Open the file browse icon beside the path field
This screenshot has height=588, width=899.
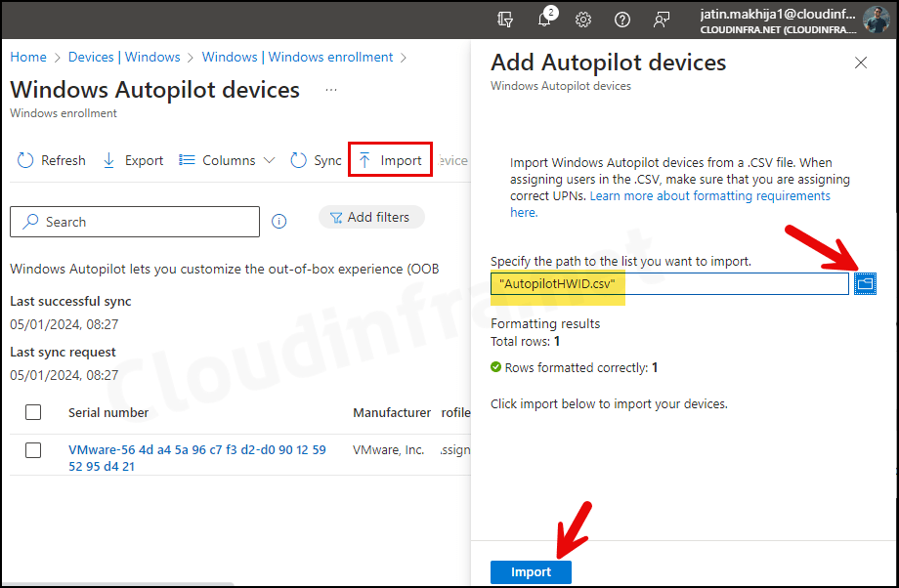point(864,283)
